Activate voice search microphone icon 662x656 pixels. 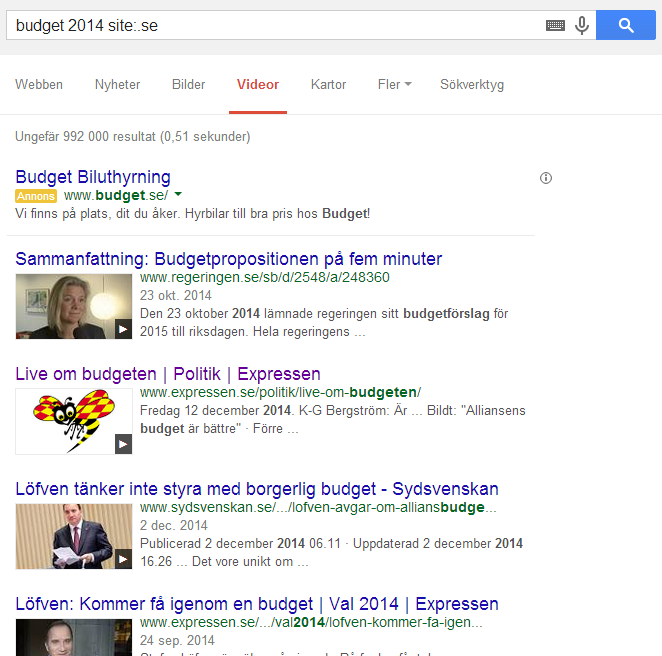[582, 25]
